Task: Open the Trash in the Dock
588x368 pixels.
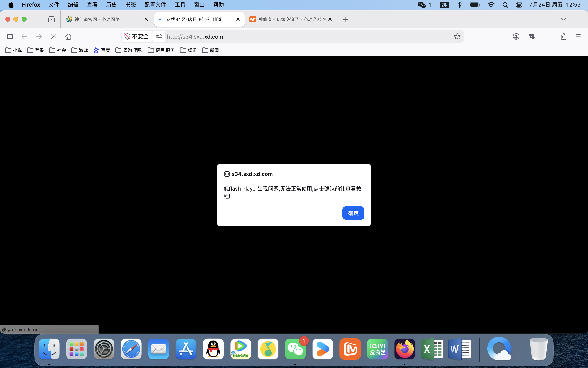Action: click(538, 349)
